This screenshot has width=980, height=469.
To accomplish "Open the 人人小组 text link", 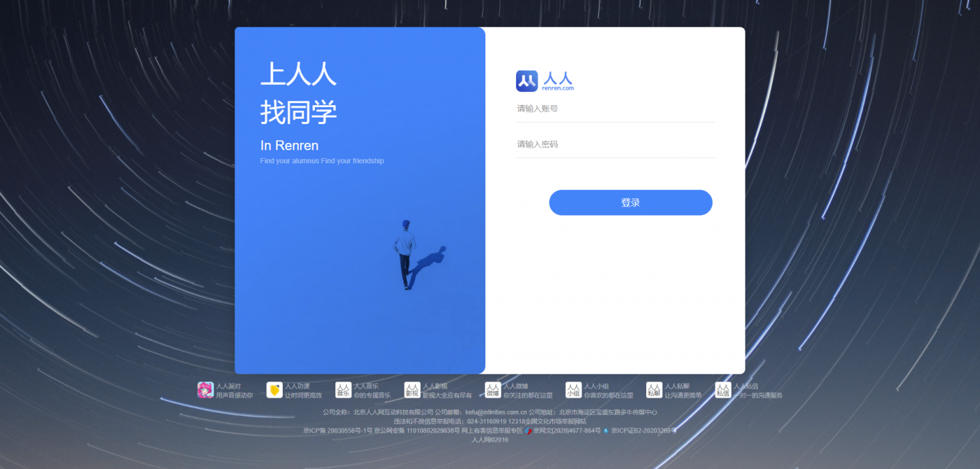I will click(x=596, y=386).
